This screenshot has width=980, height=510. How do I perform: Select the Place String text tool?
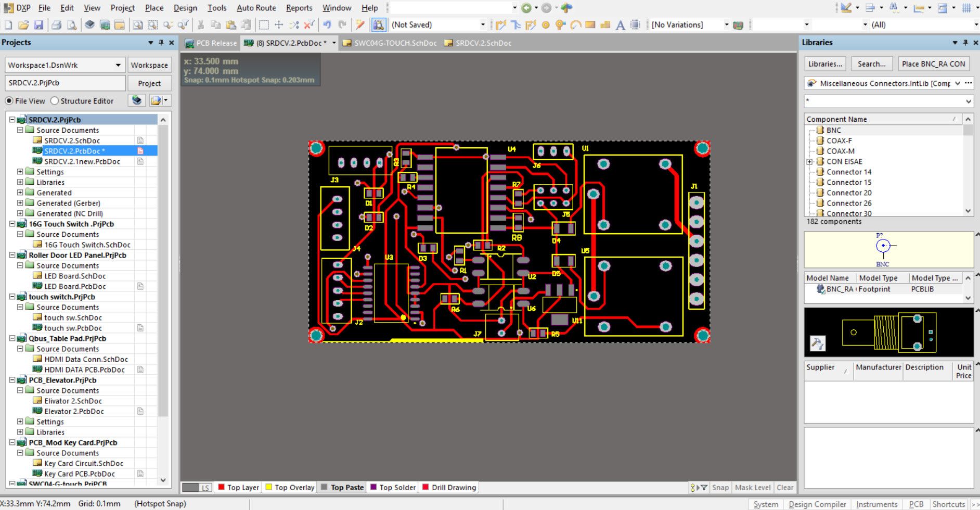pyautogui.click(x=620, y=25)
